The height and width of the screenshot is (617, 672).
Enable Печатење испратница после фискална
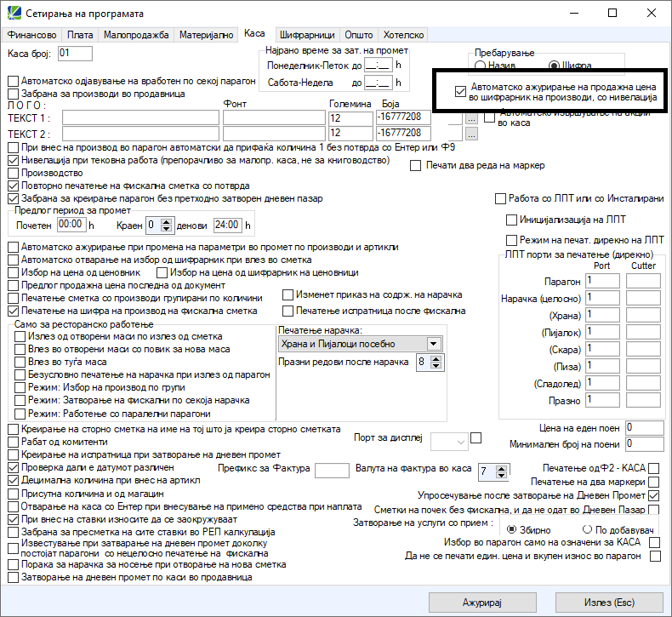[288, 311]
